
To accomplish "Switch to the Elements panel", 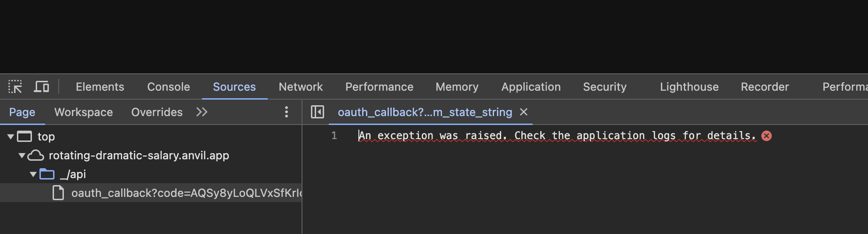I will tap(100, 87).
